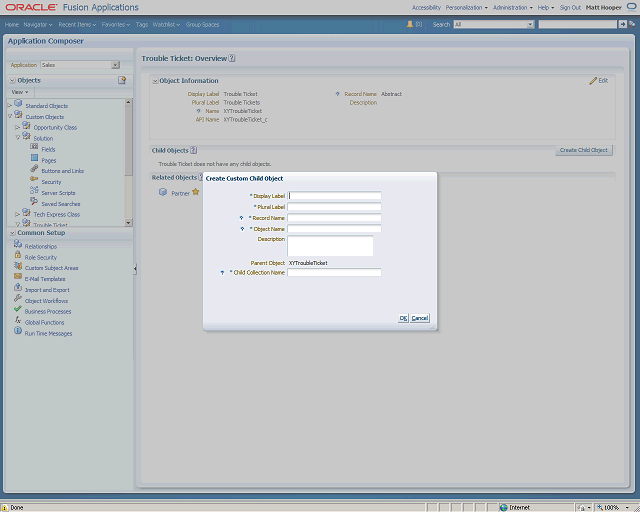Click the Create Child Object button
The width and height of the screenshot is (640, 512).
584,150
